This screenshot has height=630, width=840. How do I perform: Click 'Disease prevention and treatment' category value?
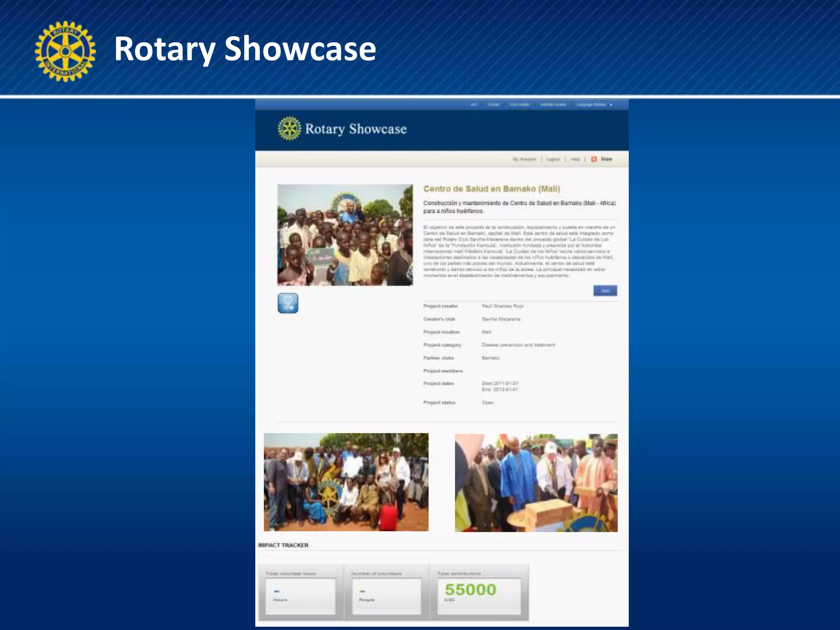518,345
